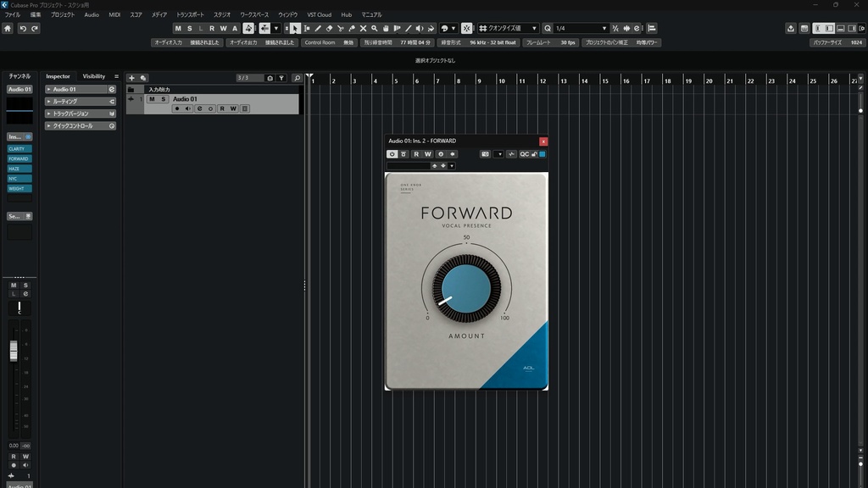Open the プロジェクト menu
This screenshot has height=488, width=868.
point(63,15)
